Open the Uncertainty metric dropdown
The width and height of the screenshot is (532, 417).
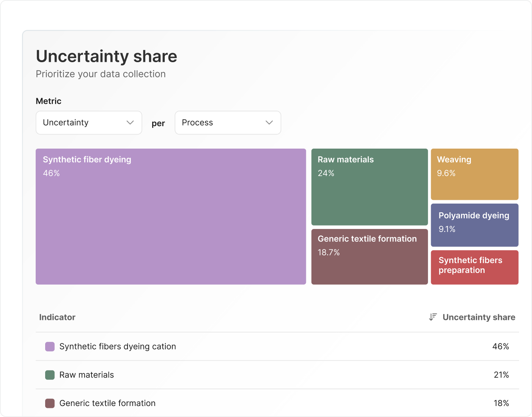click(88, 122)
